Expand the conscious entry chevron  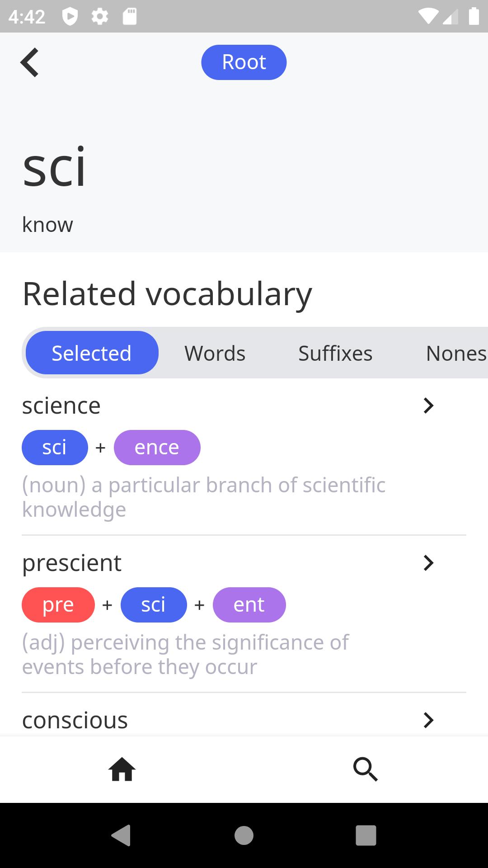pyautogui.click(x=428, y=720)
